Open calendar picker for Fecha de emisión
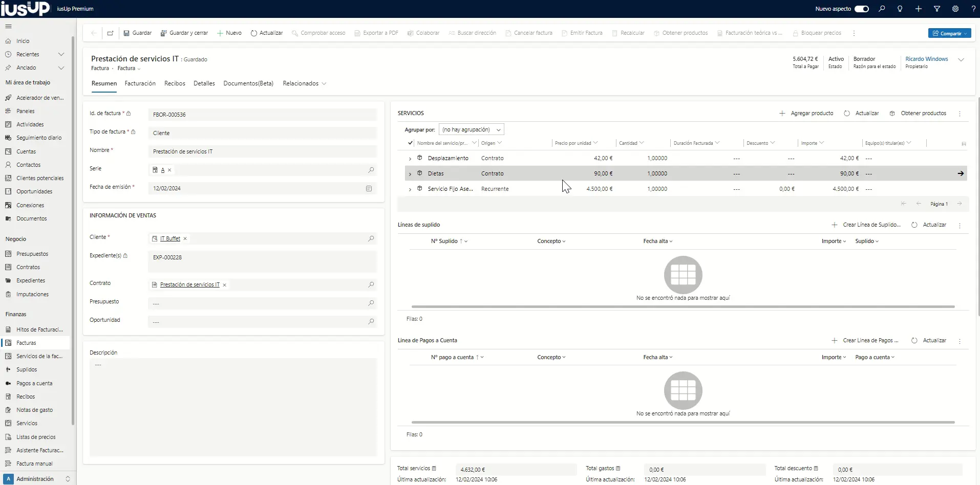 tap(369, 188)
